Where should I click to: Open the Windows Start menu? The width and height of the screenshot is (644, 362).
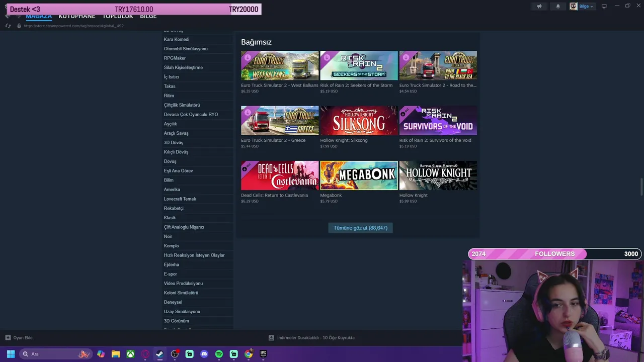pos(11,354)
